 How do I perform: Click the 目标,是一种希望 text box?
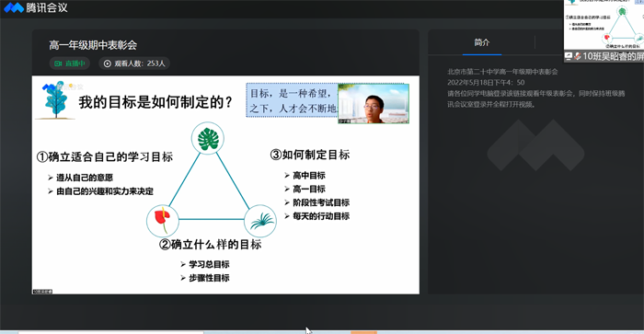click(292, 100)
